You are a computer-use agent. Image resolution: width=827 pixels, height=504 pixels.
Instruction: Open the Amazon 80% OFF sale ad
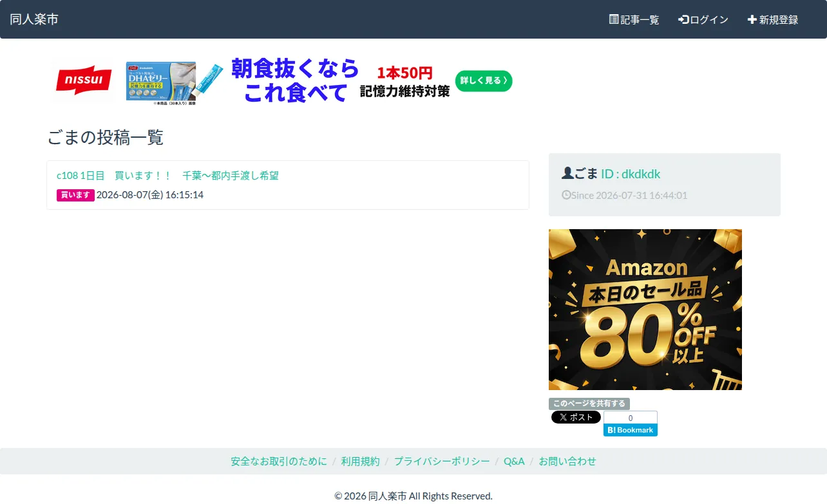(x=645, y=310)
